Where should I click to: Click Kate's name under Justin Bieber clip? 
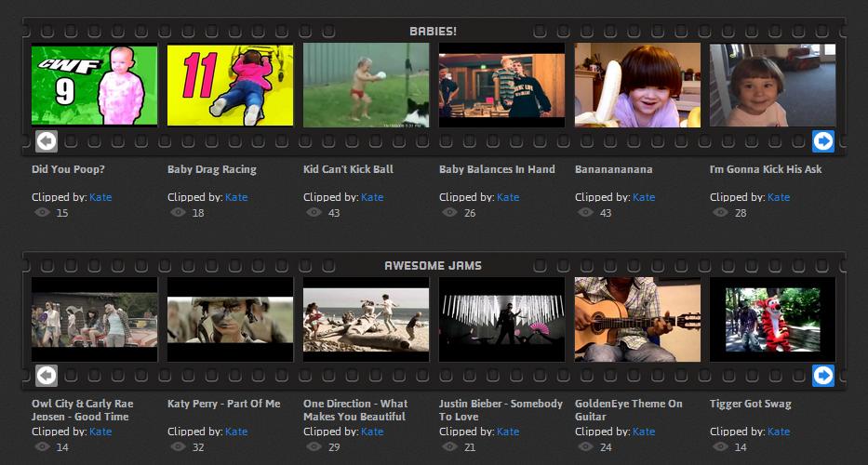point(508,432)
